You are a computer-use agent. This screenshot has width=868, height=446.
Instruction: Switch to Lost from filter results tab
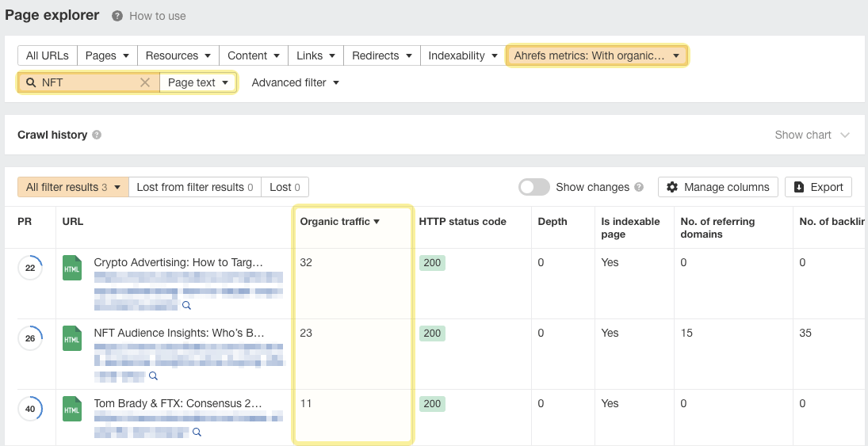click(194, 187)
